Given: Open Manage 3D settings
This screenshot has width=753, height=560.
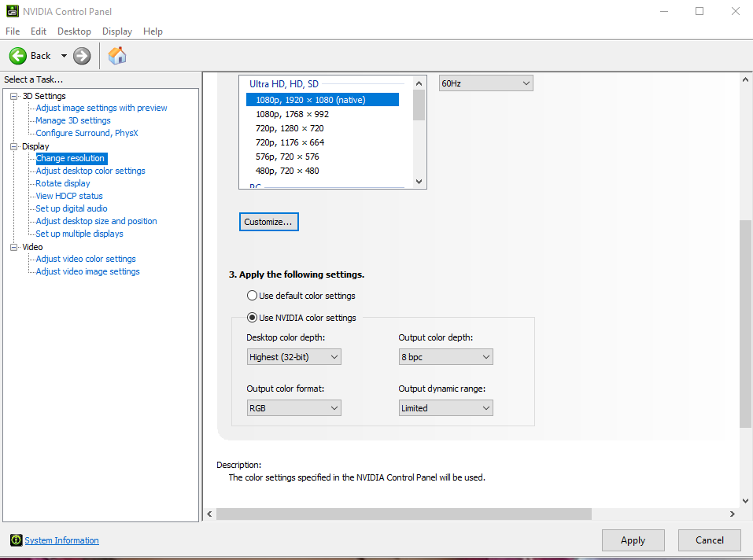Looking at the screenshot, I should coord(73,120).
